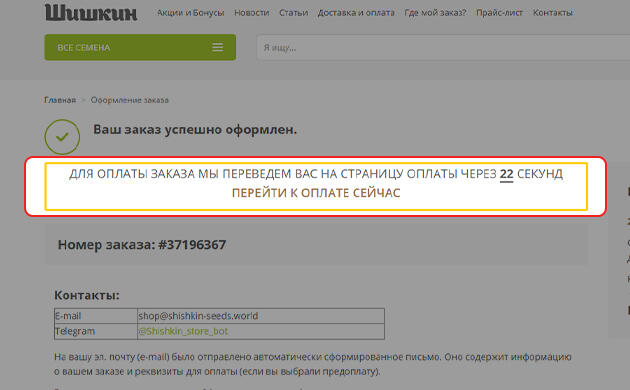Image resolution: width=630 pixels, height=390 pixels.
Task: Focus the Я ищу... search field
Action: [x=443, y=47]
